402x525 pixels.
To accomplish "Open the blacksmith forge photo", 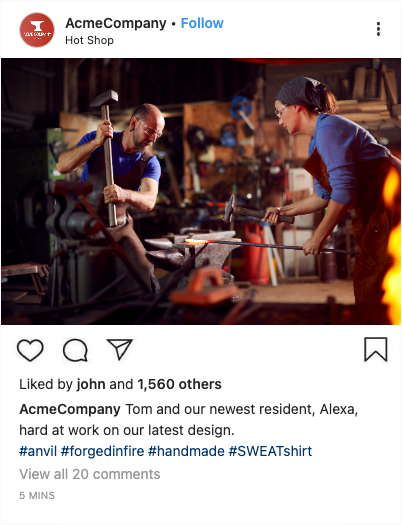I will pos(201,192).
